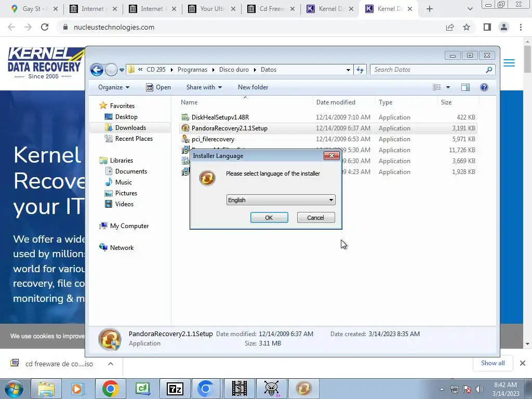
Task: Close the Chrome downloads bar
Action: point(523,363)
